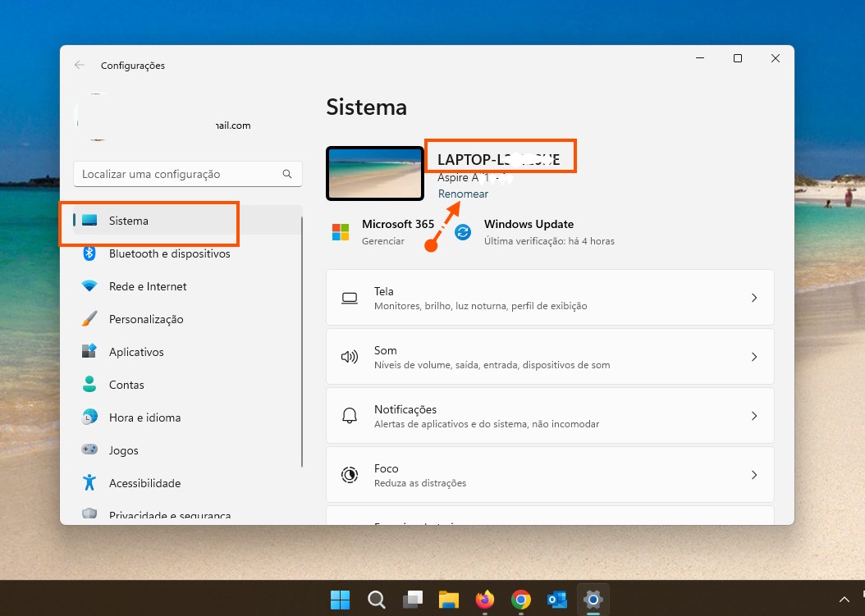Click the Windows Update title
The height and width of the screenshot is (616, 865).
click(529, 225)
